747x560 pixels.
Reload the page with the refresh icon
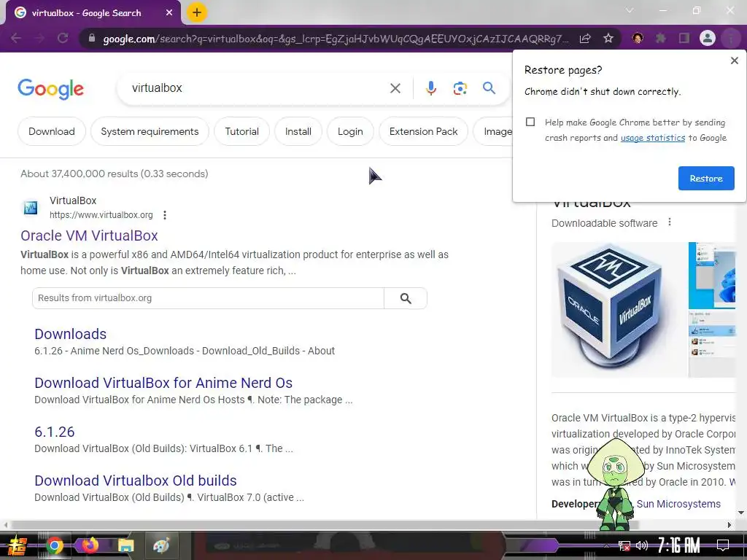(63, 38)
